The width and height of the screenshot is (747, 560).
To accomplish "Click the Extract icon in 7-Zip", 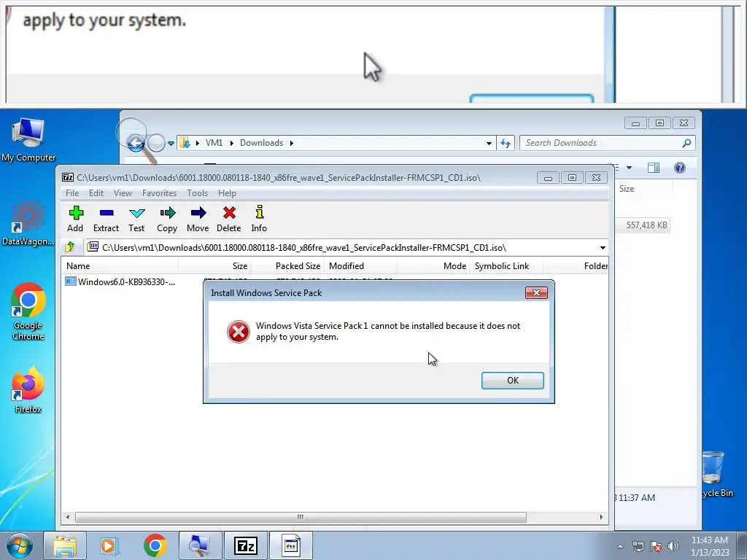I will click(x=106, y=219).
